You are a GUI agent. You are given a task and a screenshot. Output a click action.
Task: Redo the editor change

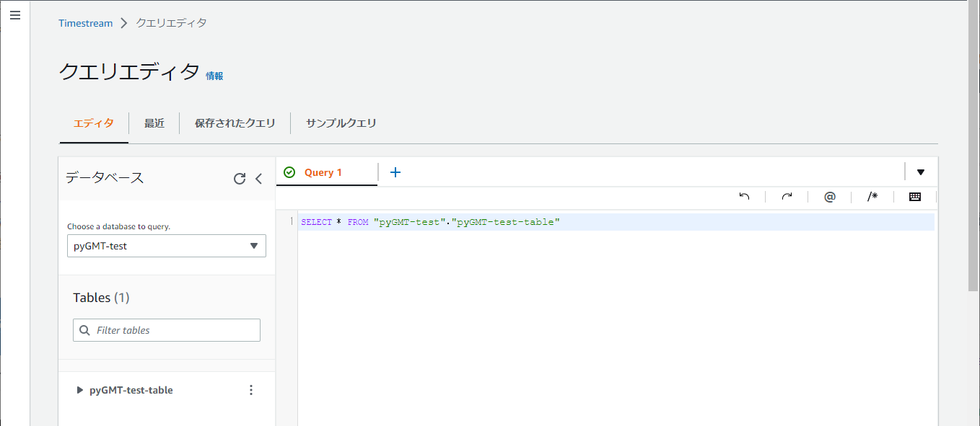click(787, 196)
